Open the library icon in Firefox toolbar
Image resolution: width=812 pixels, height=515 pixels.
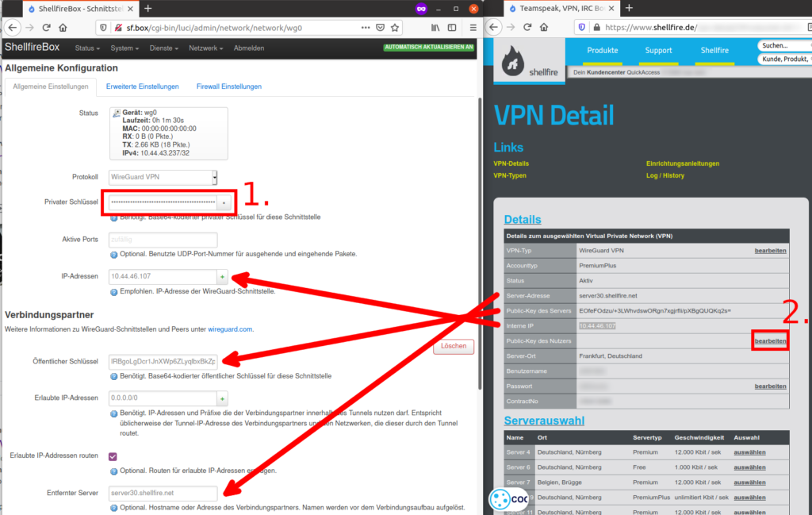pyautogui.click(x=435, y=27)
